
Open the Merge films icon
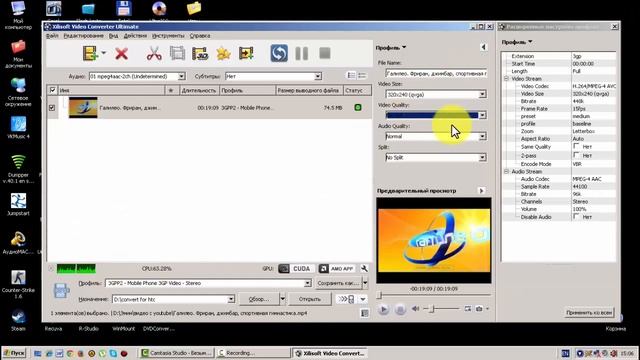click(x=177, y=53)
